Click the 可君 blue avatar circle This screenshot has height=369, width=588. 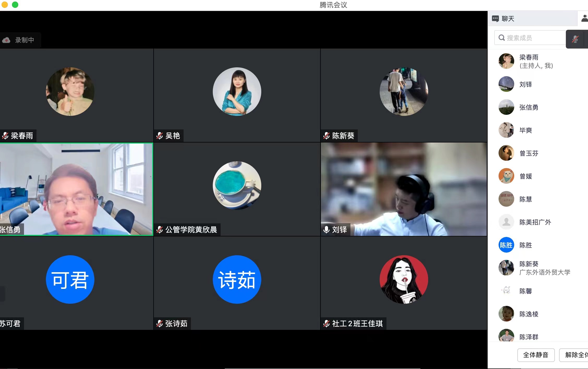70,279
